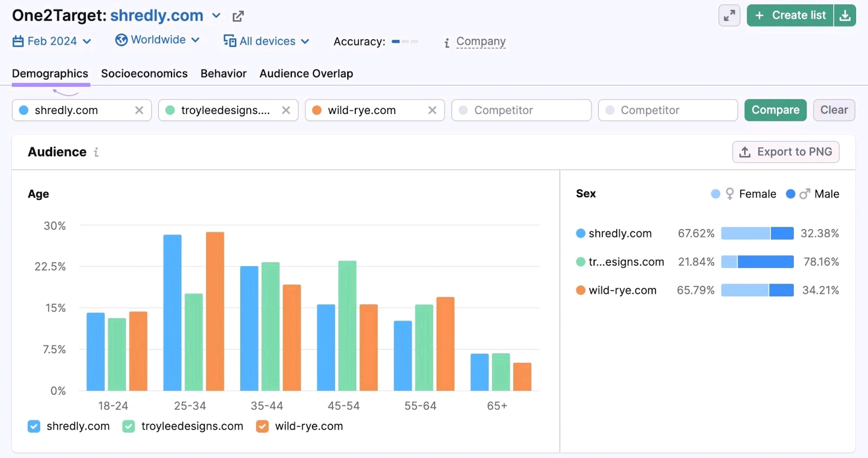Toggle wild-rye.com chart checkbox
This screenshot has width=868, height=458.
tap(262, 427)
